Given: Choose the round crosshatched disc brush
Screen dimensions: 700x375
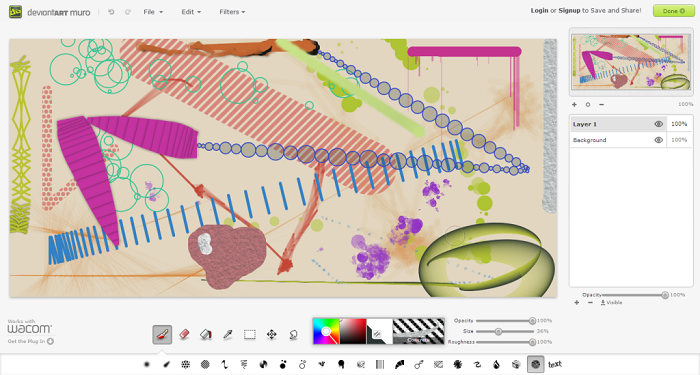Looking at the screenshot, I should point(205,364).
